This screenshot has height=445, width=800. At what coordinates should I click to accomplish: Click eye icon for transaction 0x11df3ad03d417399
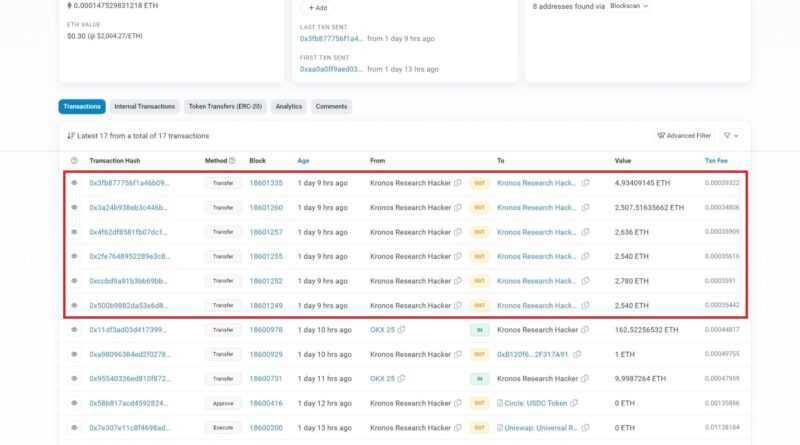(74, 329)
